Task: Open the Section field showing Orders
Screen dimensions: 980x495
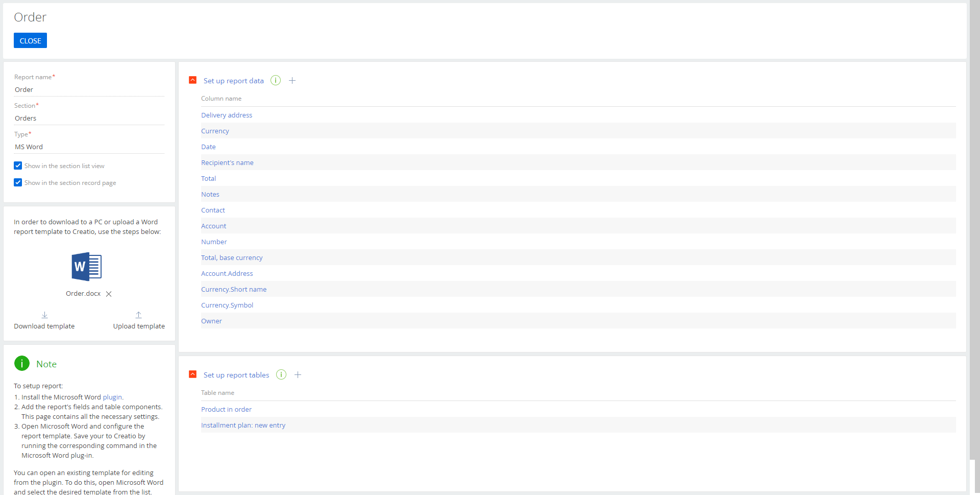Action: 89,119
